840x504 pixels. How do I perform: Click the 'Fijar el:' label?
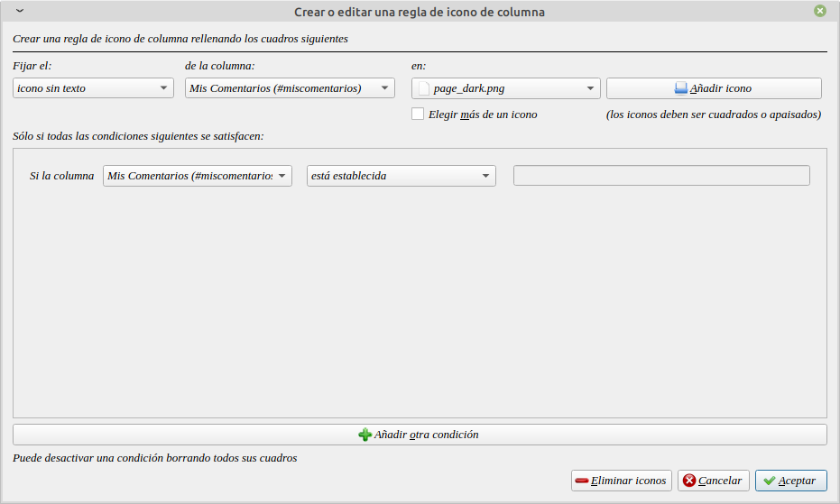pos(32,66)
